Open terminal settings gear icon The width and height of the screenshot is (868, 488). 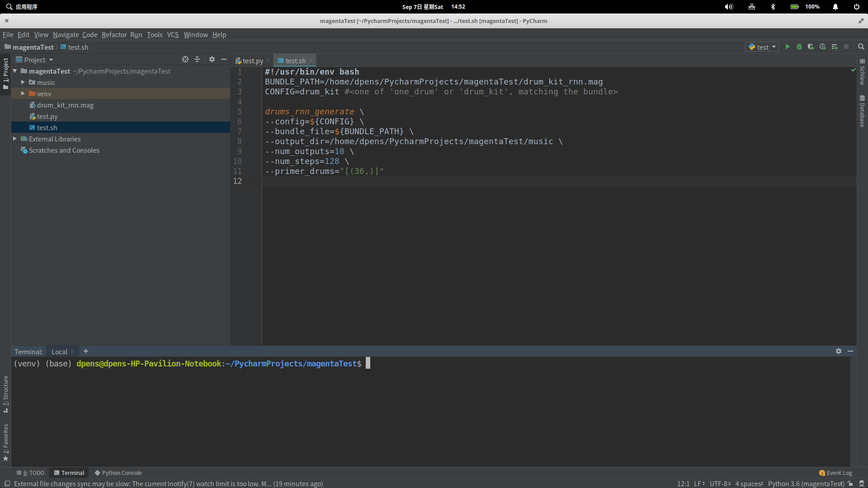point(839,351)
